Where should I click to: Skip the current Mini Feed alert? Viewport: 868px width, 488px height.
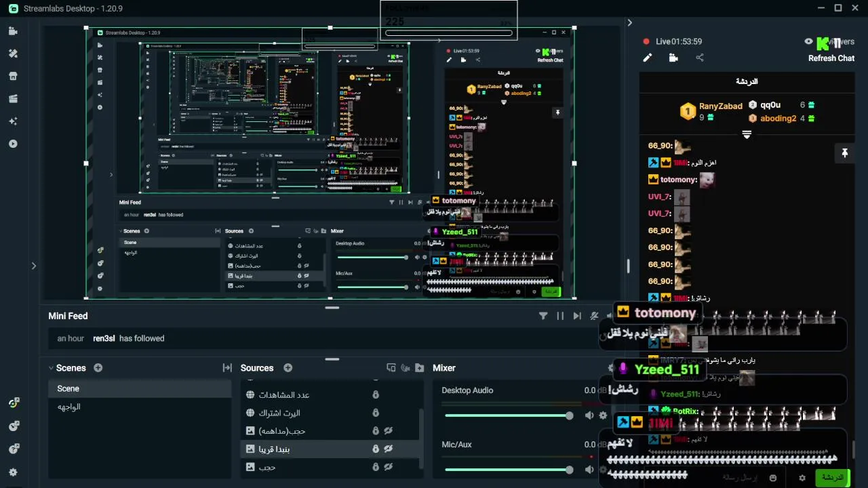point(577,316)
